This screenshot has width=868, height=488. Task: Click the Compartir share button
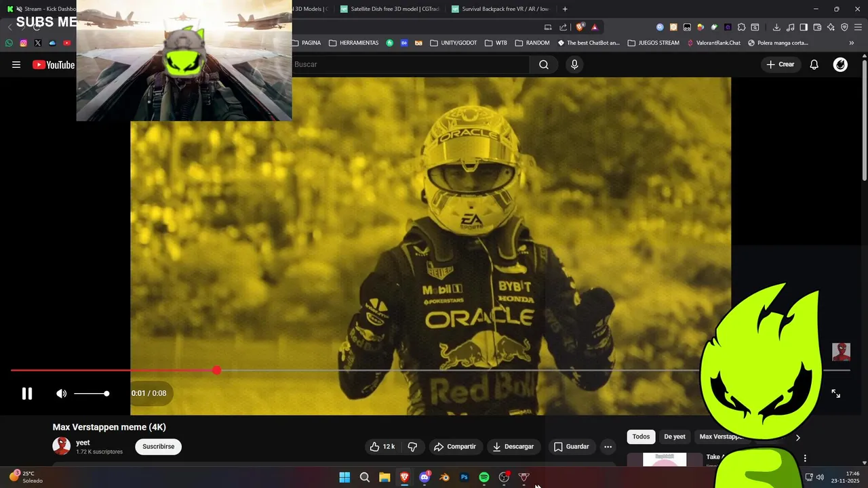(x=455, y=447)
